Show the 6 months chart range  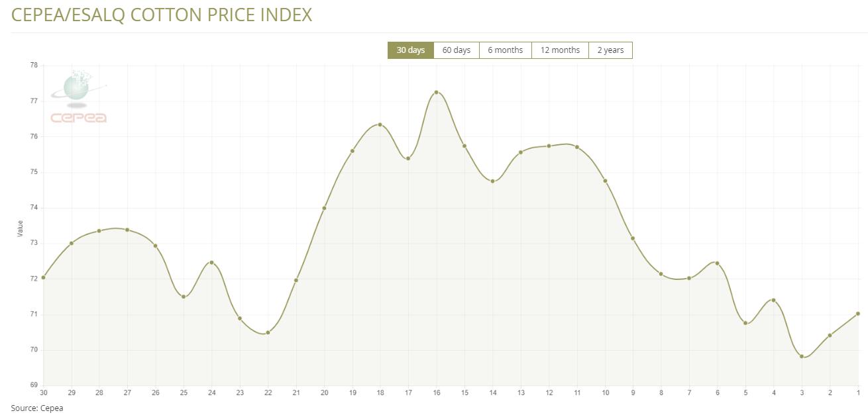(505, 50)
